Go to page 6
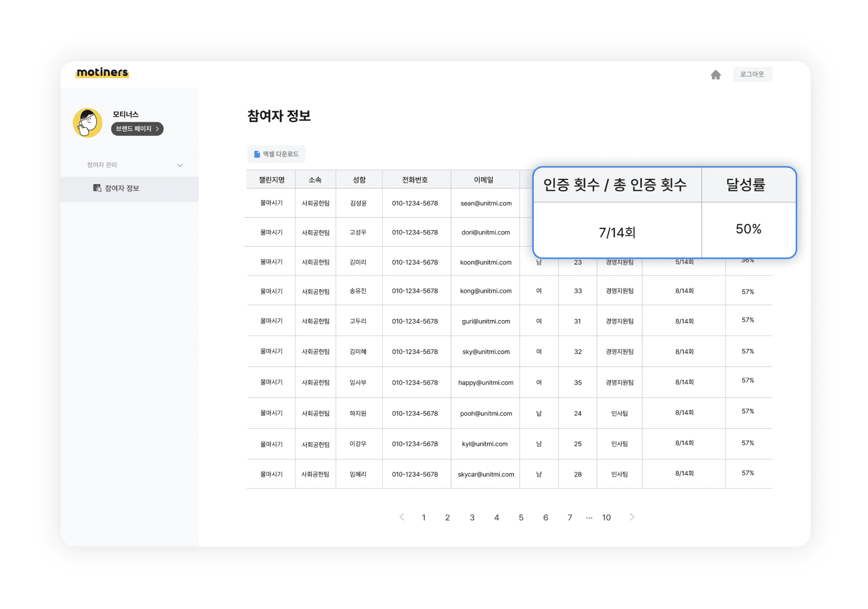 [546, 517]
